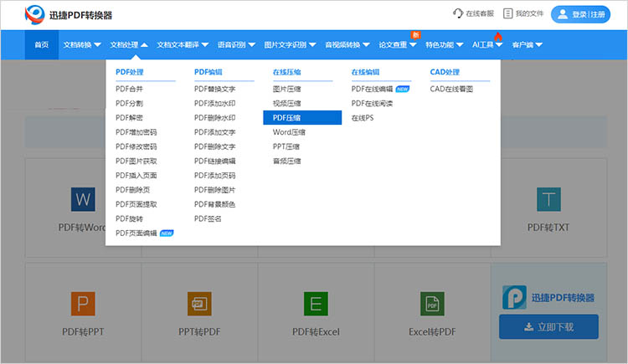Open CAD在线看图 menu item

click(451, 89)
